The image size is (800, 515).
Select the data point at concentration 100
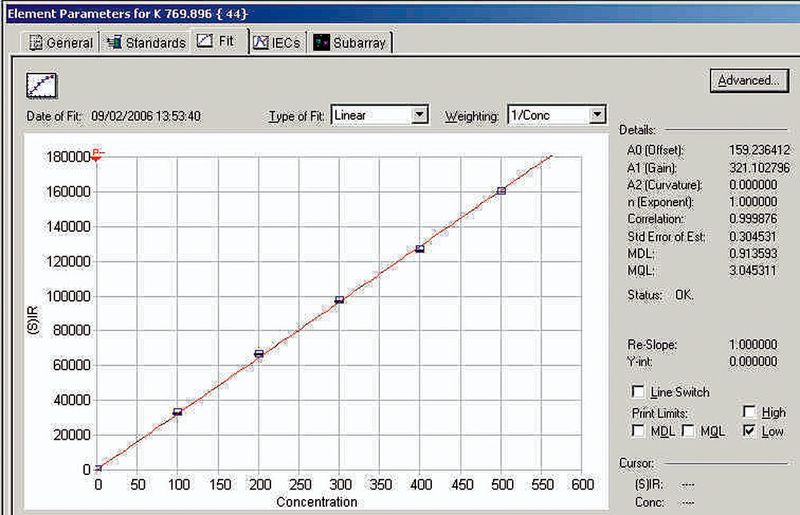[x=178, y=412]
